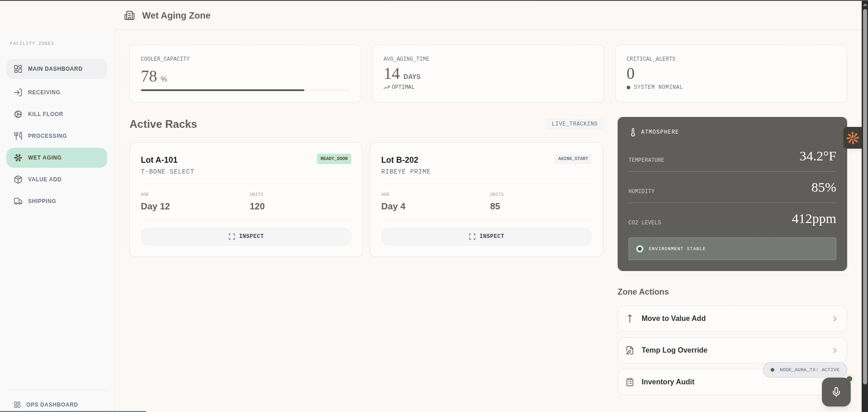This screenshot has height=412, width=868.
Task: Click the building icon beside Wet Aging Zone
Action: click(129, 15)
